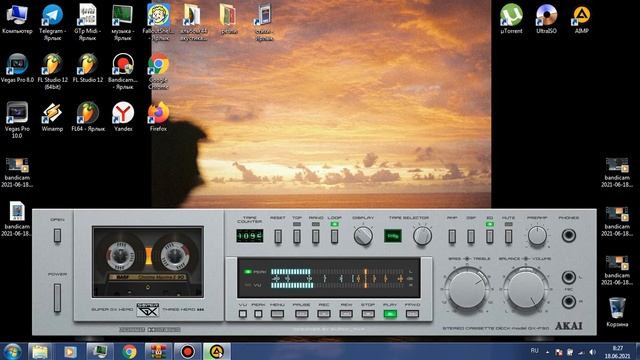Select the AIMP desktop icon
The height and width of the screenshot is (360, 640).
point(581,19)
